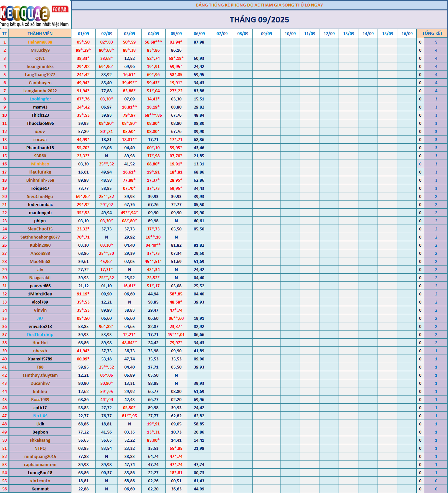Screen dimensions: 448x493
Task: Click member name Xuanxit5789
Action: (x=40, y=359)
